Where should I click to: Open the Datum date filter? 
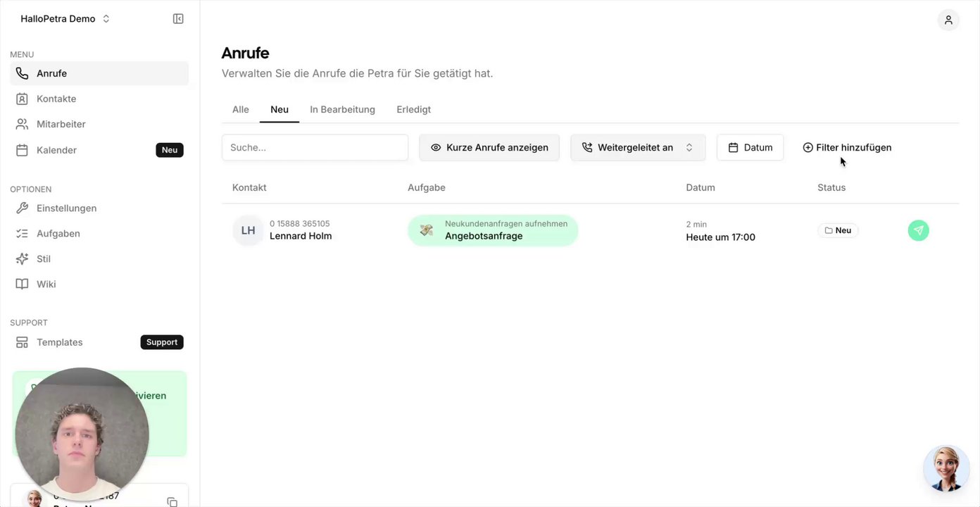coord(750,147)
